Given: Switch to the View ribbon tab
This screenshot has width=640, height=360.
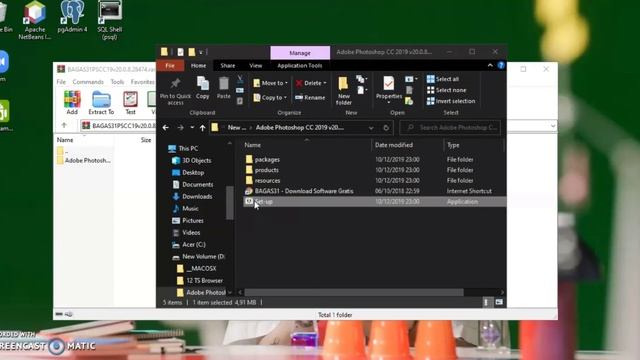Looking at the screenshot, I should [x=256, y=65].
